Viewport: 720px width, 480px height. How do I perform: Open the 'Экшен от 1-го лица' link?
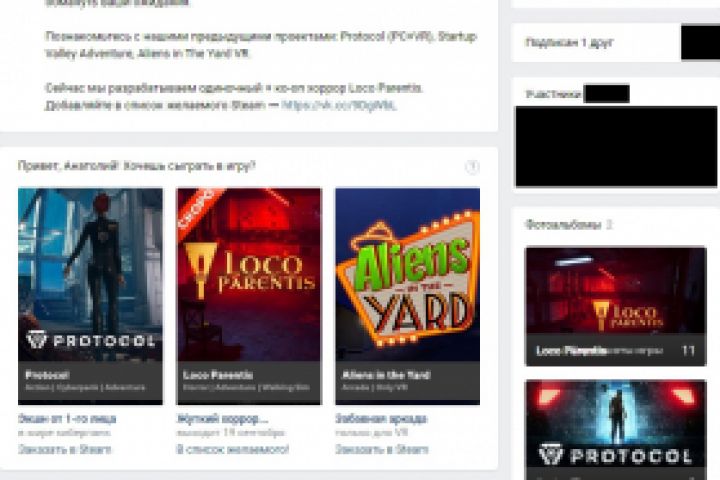[x=67, y=418]
